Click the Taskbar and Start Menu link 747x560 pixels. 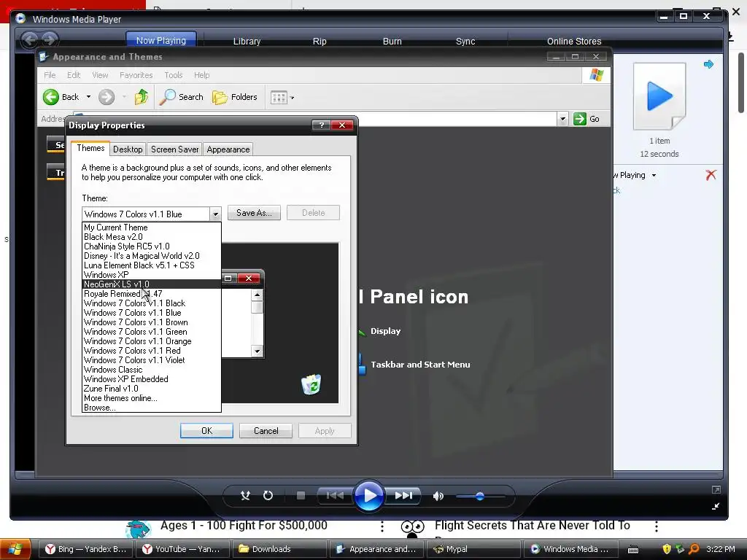[420, 365]
